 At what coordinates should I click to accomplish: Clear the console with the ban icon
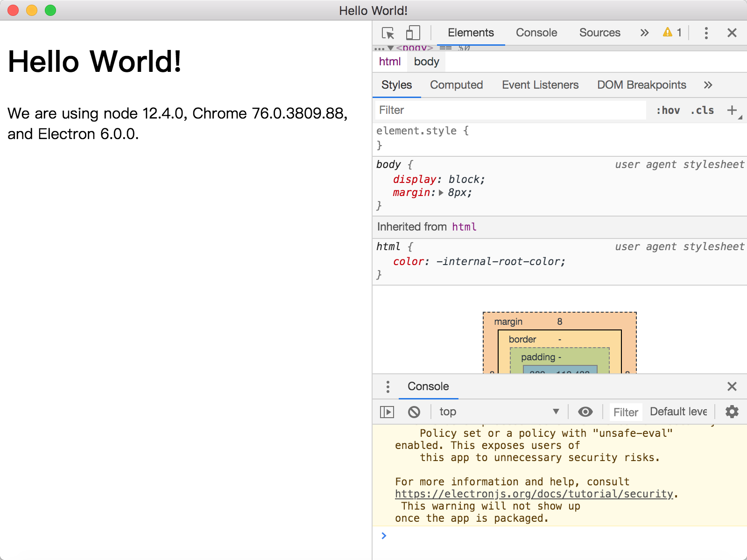(414, 412)
